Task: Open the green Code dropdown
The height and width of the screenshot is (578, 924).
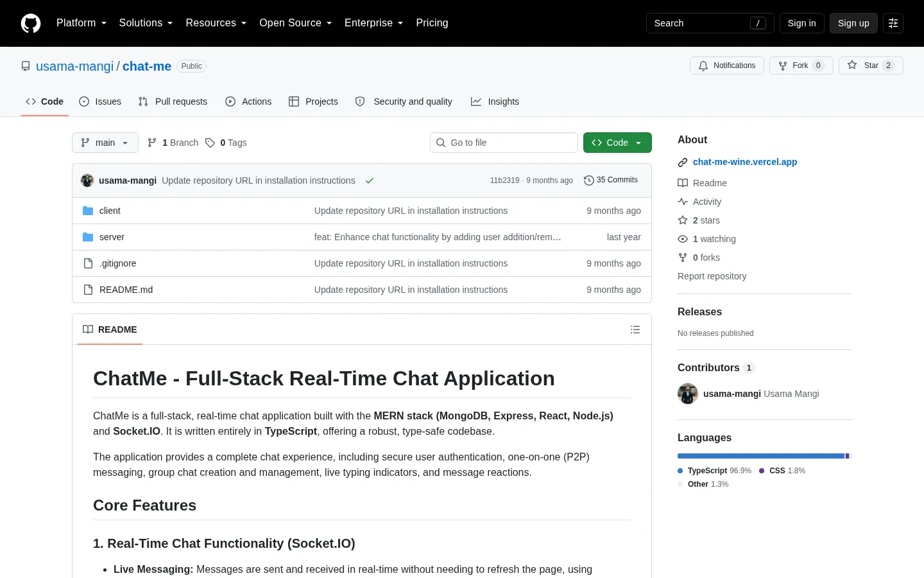Action: tap(617, 143)
